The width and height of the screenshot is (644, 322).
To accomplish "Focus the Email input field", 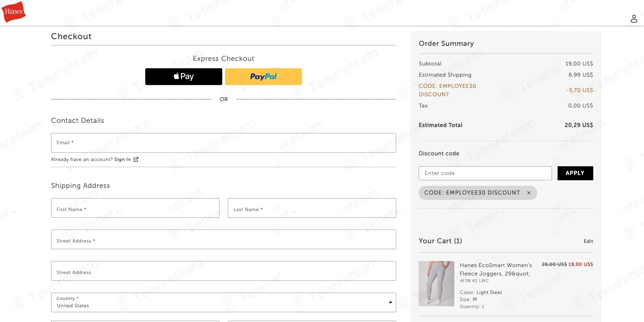I will click(x=224, y=143).
